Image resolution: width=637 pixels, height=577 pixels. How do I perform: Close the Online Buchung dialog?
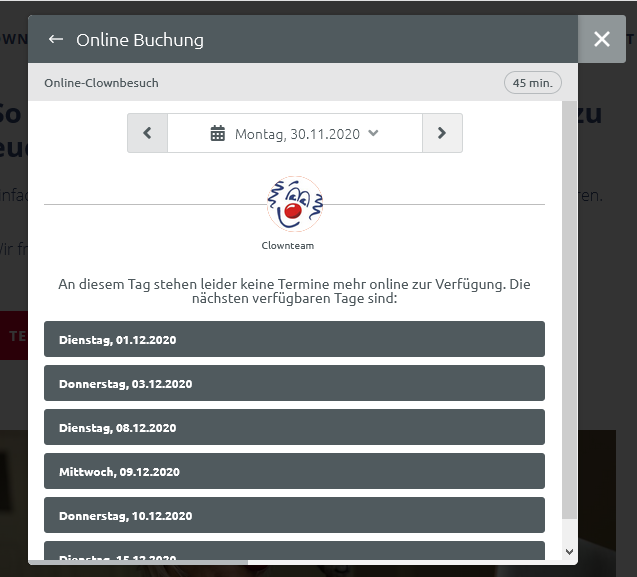[x=602, y=39]
